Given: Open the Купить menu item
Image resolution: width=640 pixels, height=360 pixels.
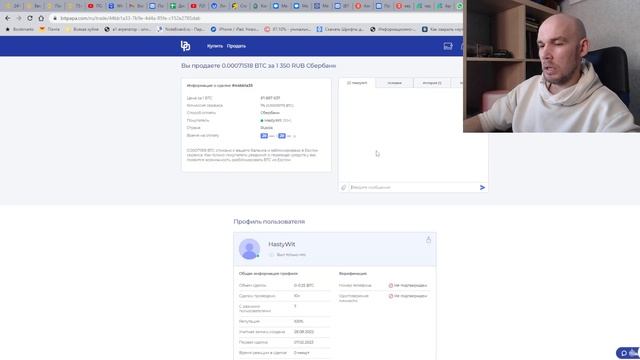Looking at the screenshot, I should click(215, 46).
